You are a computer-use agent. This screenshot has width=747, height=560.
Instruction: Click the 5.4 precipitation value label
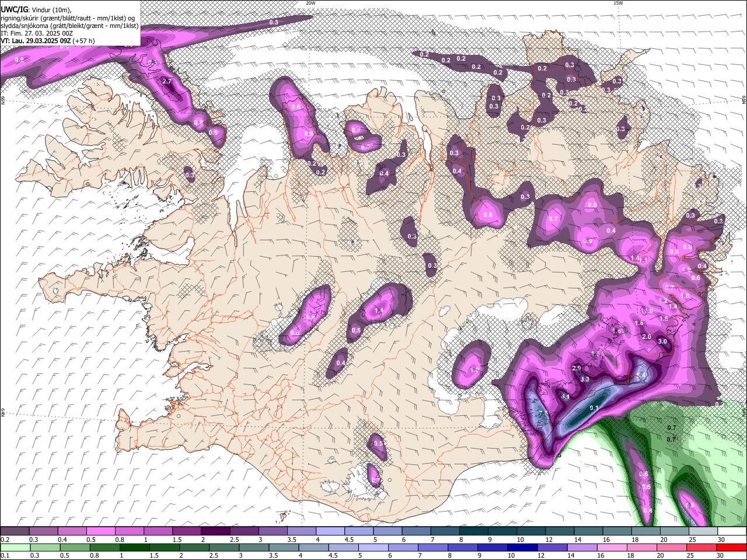pyautogui.click(x=641, y=375)
